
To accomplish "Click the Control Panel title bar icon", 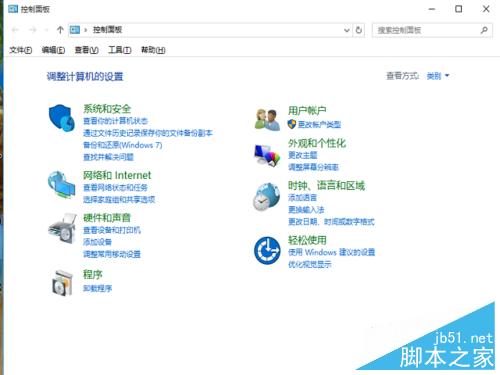I will point(13,9).
